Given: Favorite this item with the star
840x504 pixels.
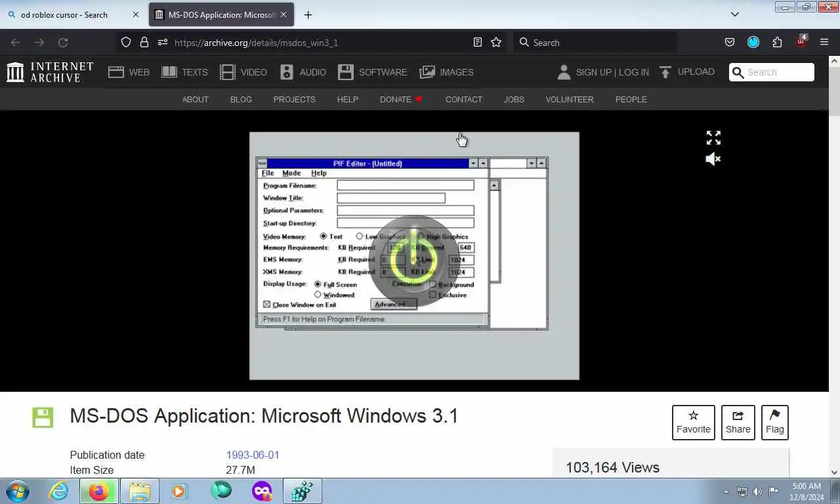Looking at the screenshot, I should [694, 423].
